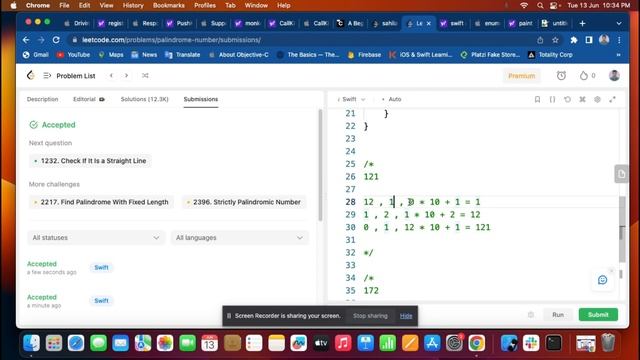This screenshot has width=640, height=360.
Task: Click the code editor vertical scrollbar
Action: (x=622, y=229)
